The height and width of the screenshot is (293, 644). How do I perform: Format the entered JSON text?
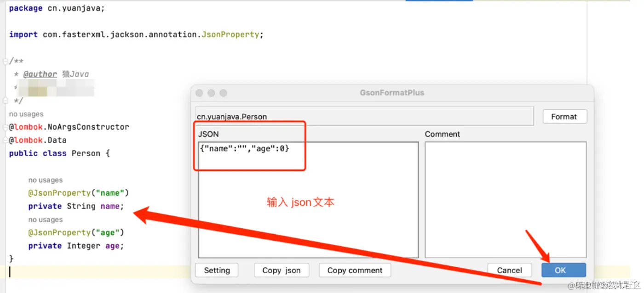(564, 116)
